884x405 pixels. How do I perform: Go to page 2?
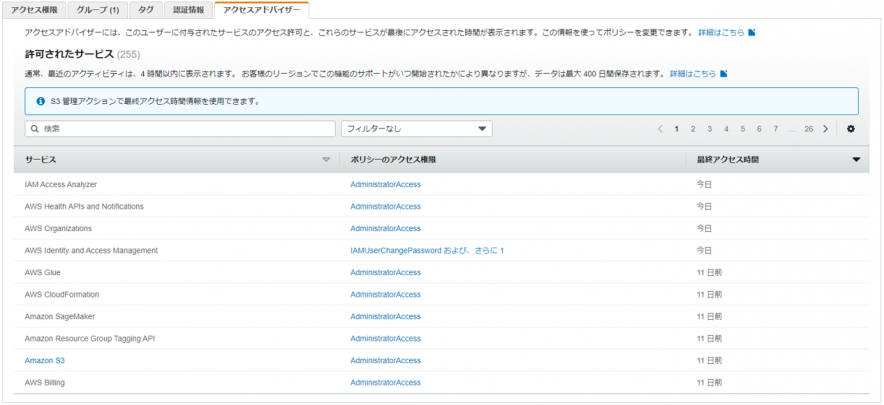click(693, 129)
